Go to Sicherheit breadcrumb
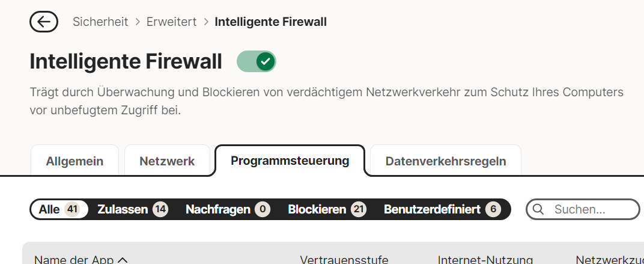The height and width of the screenshot is (264, 644). tap(100, 22)
